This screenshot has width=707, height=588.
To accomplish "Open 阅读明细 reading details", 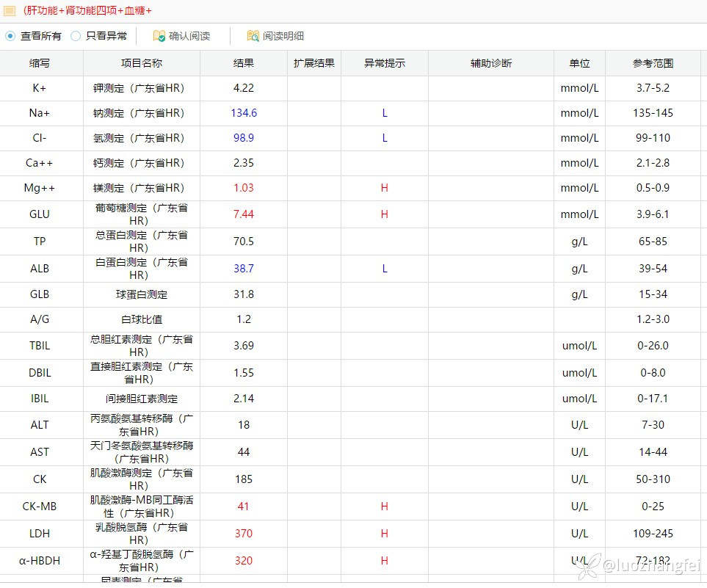I will click(x=283, y=35).
